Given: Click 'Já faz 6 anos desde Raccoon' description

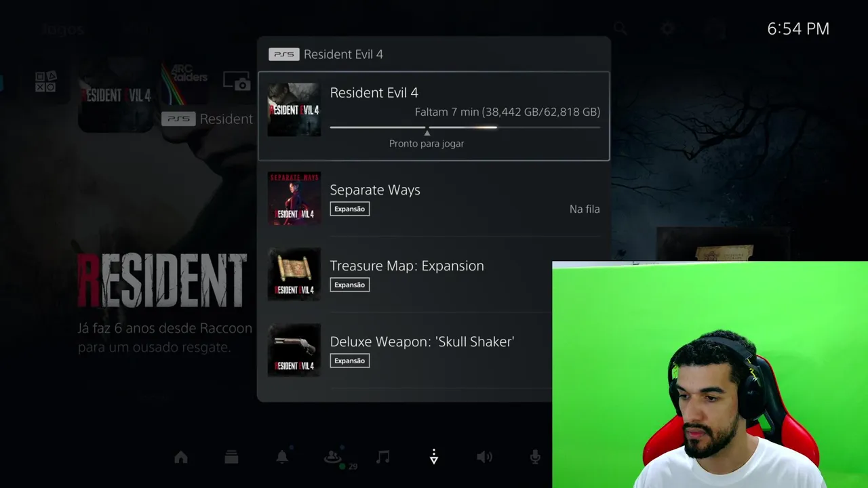Looking at the screenshot, I should 165,329.
